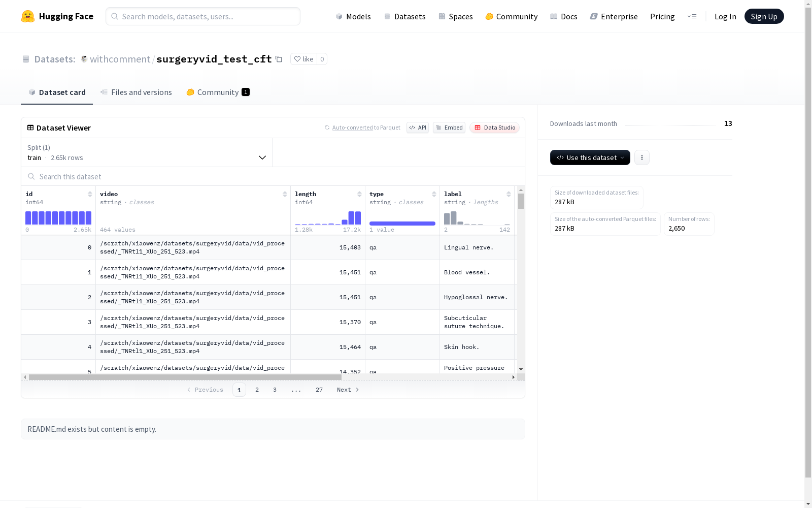Focus the main search models field
This screenshot has width=812, height=508.
pyautogui.click(x=203, y=16)
